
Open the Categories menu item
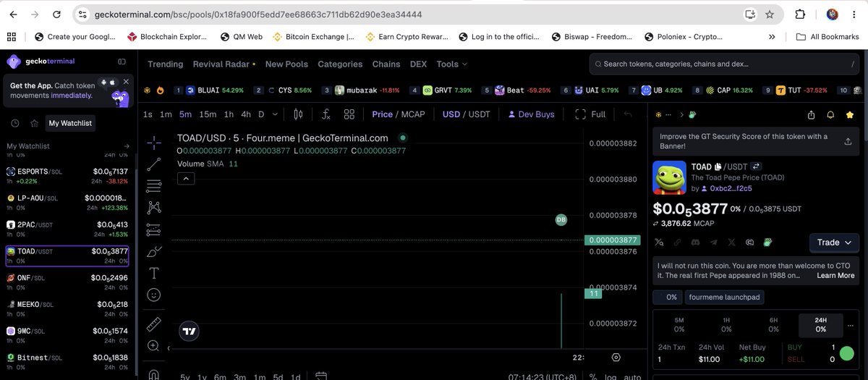click(x=340, y=64)
